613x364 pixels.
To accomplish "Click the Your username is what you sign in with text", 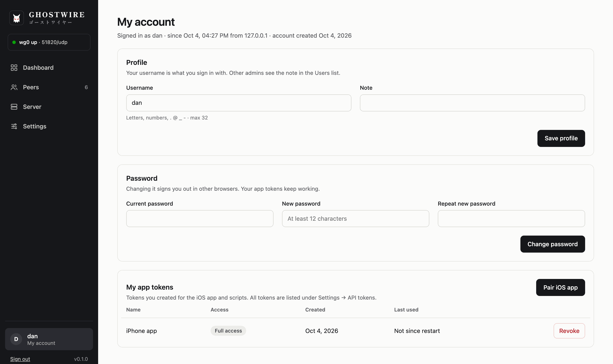I will point(233,73).
